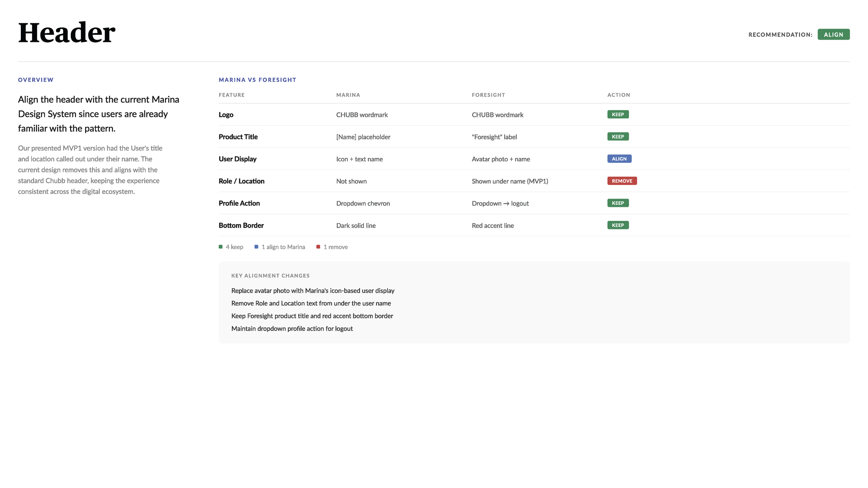Click the Not shown cell
The height and width of the screenshot is (488, 868).
point(351,181)
